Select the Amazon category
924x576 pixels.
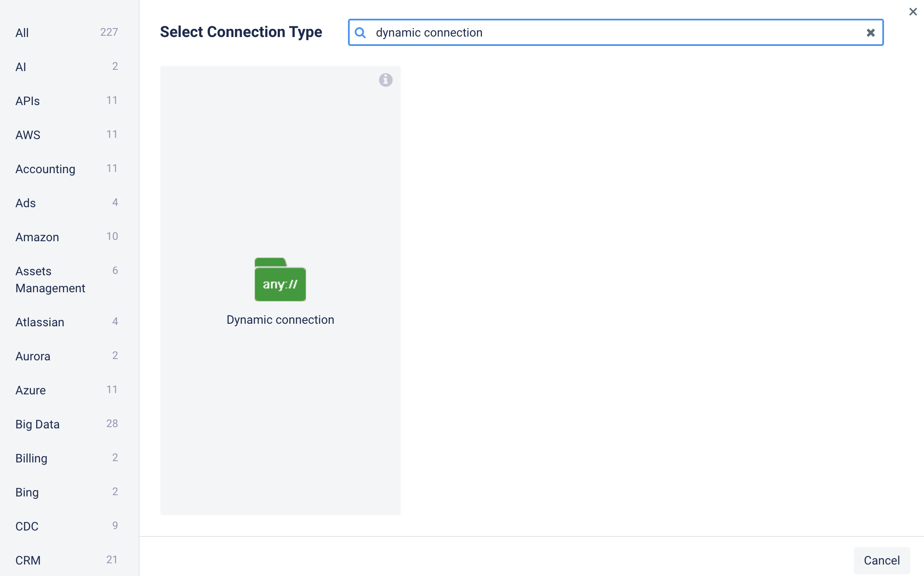coord(67,237)
